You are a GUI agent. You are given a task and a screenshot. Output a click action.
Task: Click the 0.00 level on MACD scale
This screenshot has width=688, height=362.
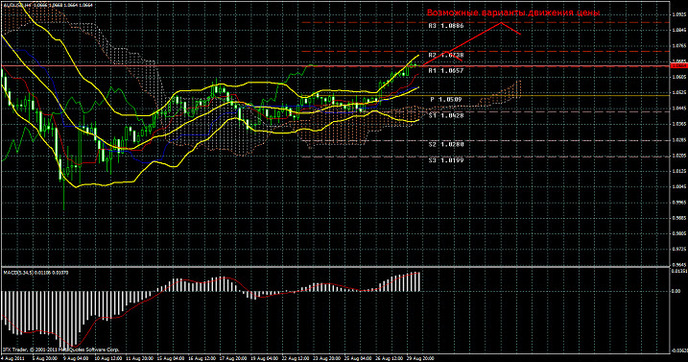click(x=676, y=291)
